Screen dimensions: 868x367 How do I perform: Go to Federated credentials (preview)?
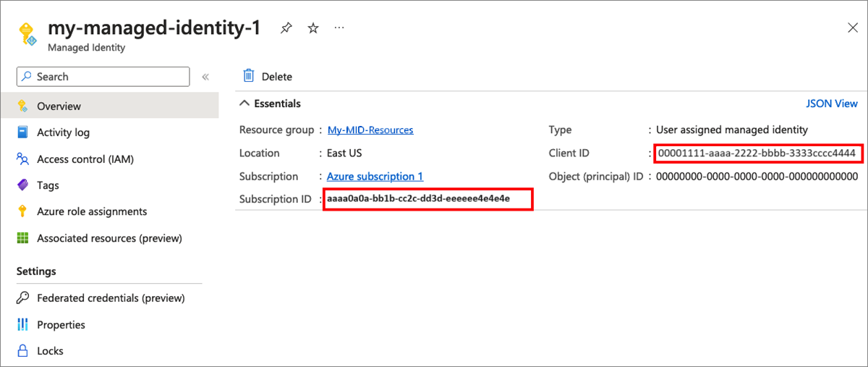pyautogui.click(x=111, y=298)
